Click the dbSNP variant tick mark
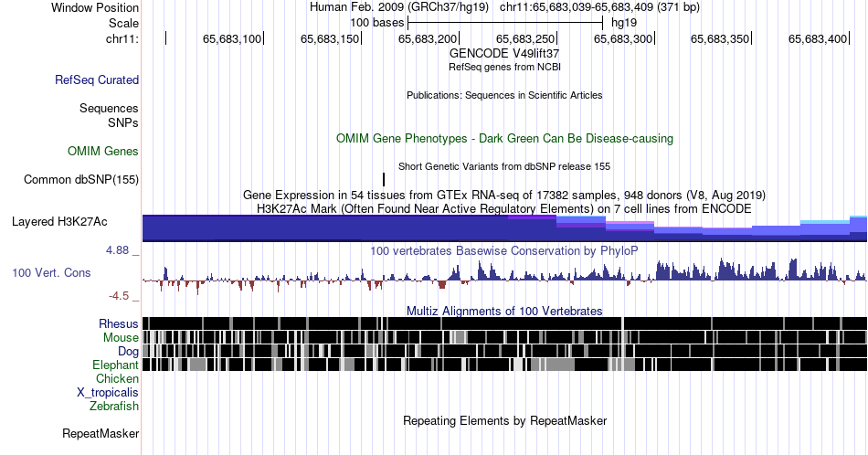 [x=384, y=179]
